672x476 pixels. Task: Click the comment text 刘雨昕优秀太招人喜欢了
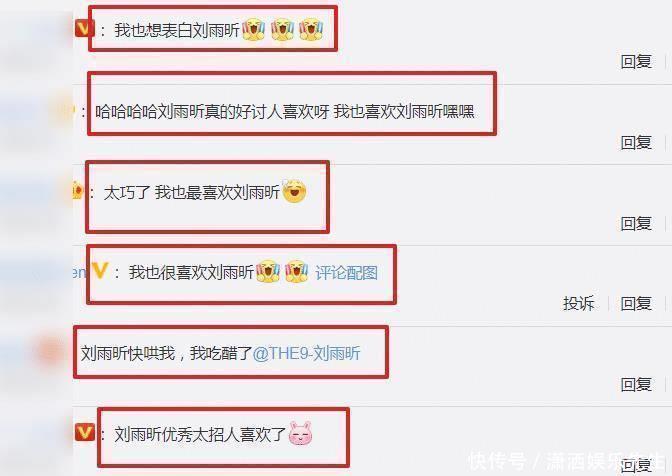click(x=200, y=434)
